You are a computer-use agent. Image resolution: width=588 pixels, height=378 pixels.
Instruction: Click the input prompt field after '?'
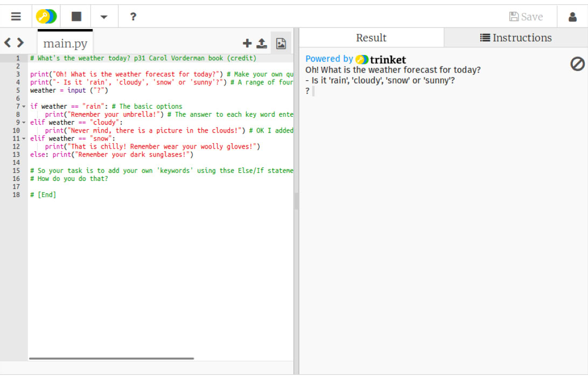[x=313, y=91]
